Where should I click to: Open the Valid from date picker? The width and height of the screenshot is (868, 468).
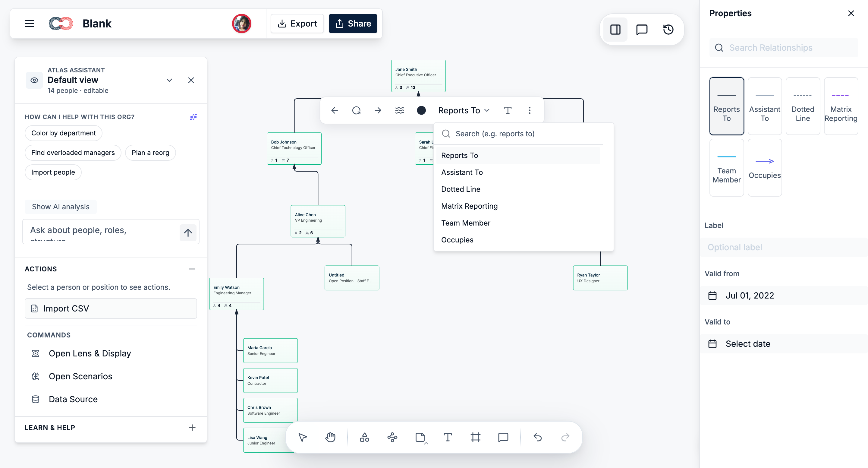784,296
